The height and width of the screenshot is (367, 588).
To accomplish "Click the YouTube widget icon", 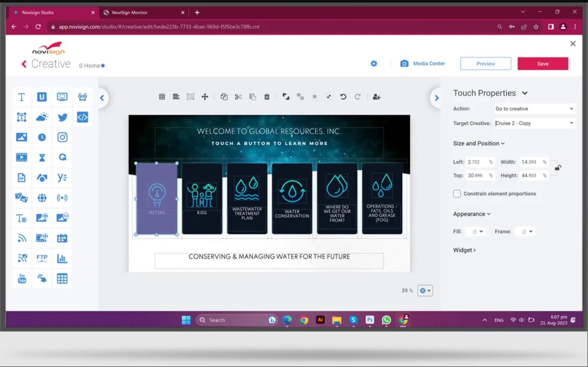I will [x=22, y=278].
